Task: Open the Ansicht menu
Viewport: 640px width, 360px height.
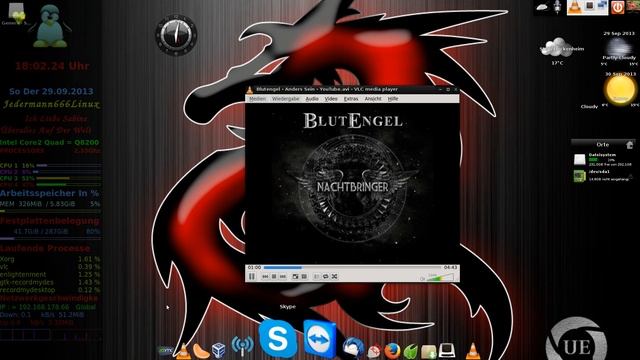Action: point(373,99)
